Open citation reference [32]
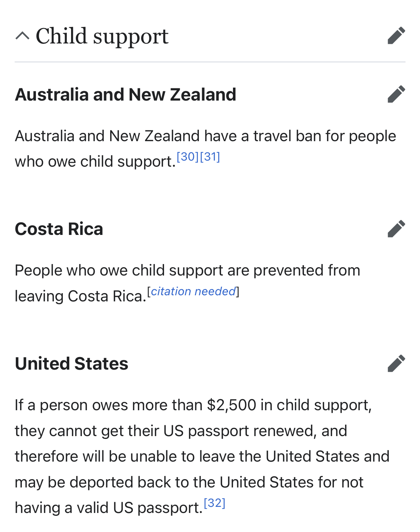420x532 pixels. pos(215,503)
